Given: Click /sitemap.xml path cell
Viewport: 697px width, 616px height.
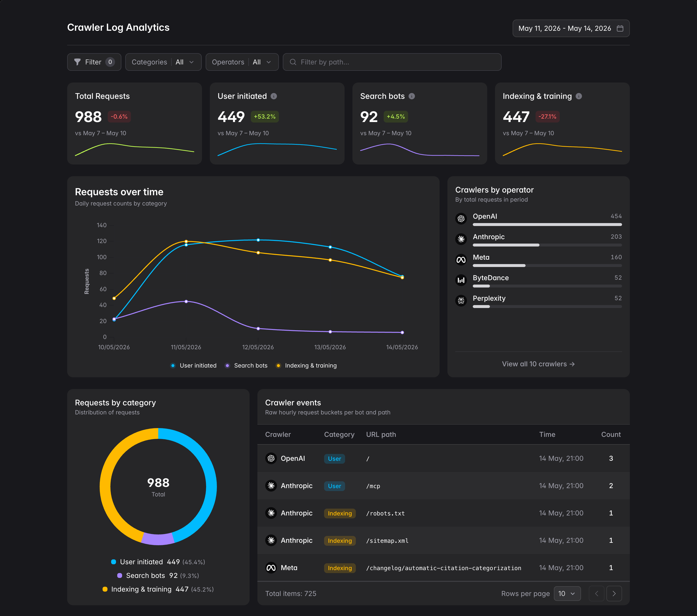Looking at the screenshot, I should [x=387, y=540].
